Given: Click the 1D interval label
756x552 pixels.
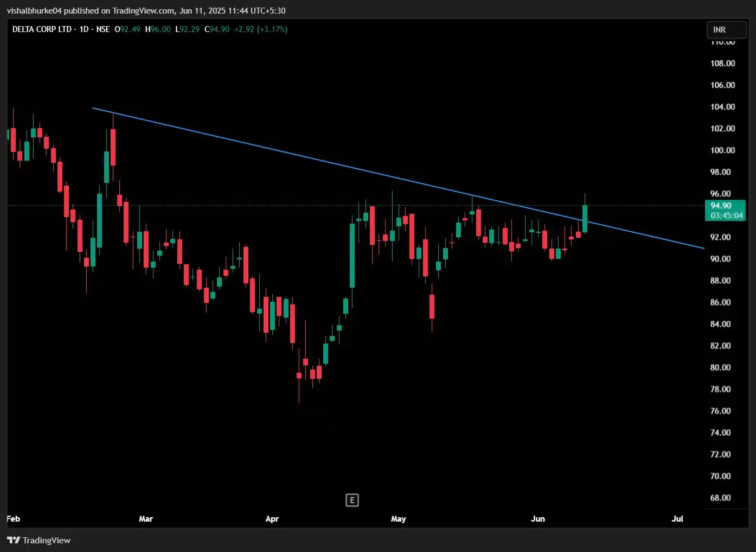Looking at the screenshot, I should (84, 29).
